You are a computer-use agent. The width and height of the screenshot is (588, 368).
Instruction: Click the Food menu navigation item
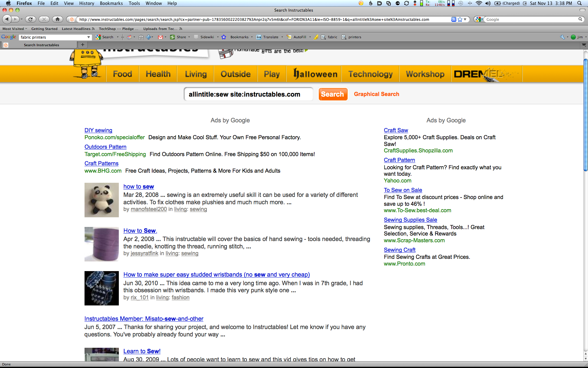click(123, 74)
